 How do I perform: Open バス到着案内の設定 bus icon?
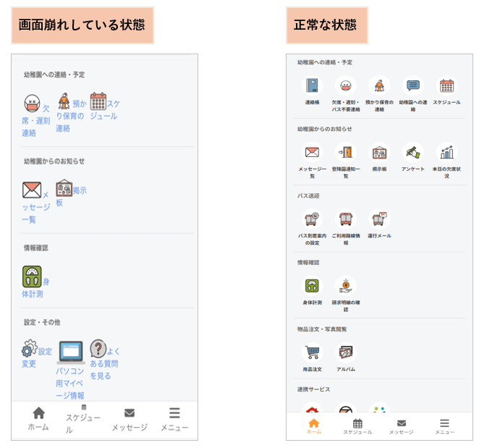pos(312,219)
